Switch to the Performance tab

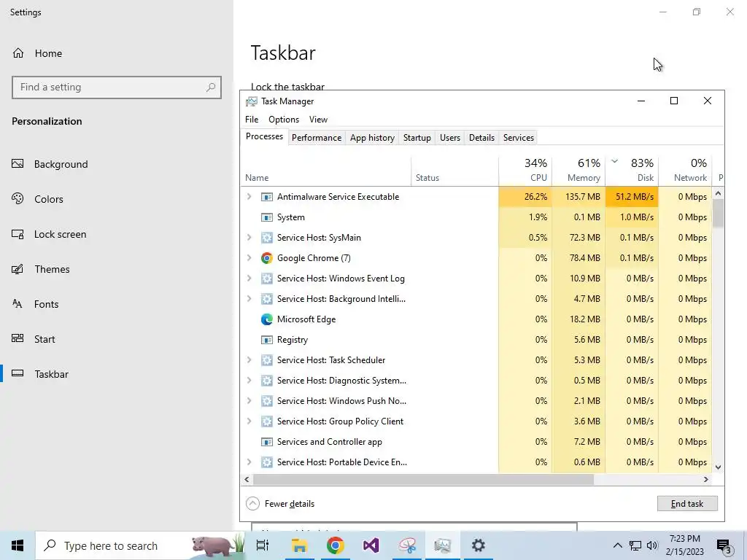click(x=317, y=138)
